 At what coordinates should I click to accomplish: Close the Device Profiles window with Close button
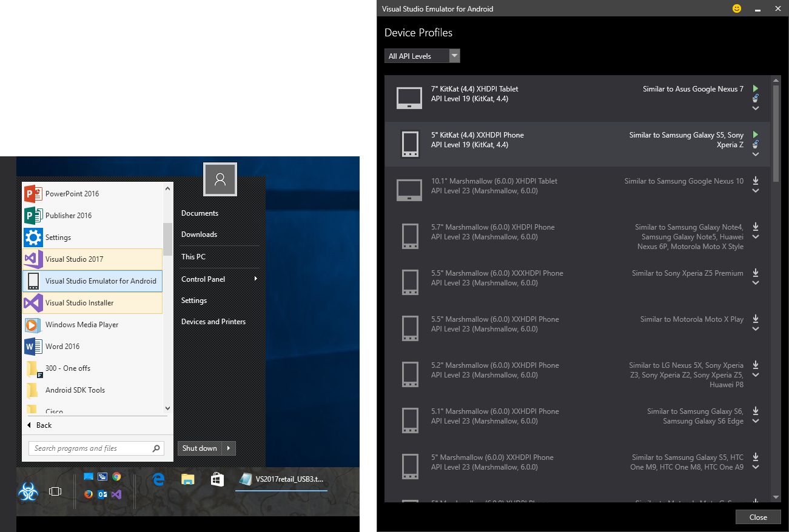pos(758,517)
